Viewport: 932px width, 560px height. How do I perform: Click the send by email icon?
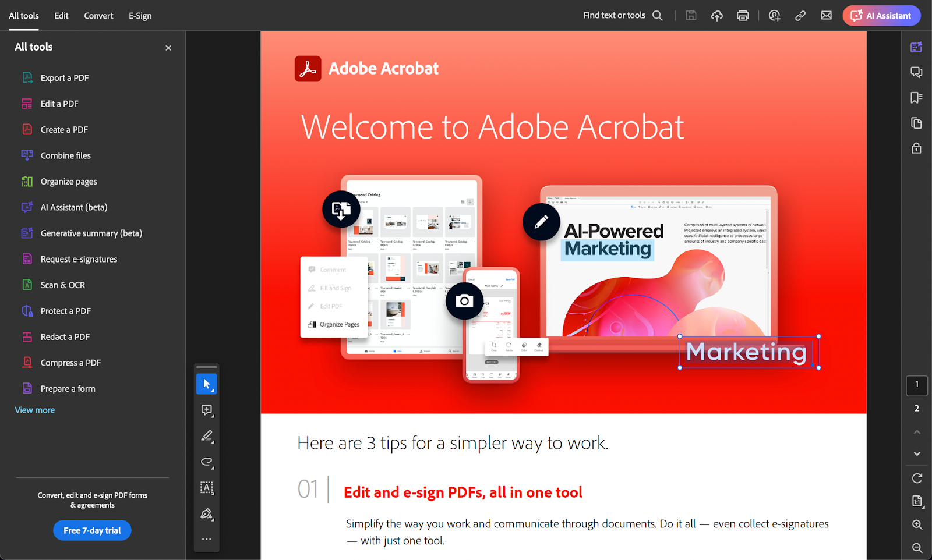pyautogui.click(x=827, y=16)
